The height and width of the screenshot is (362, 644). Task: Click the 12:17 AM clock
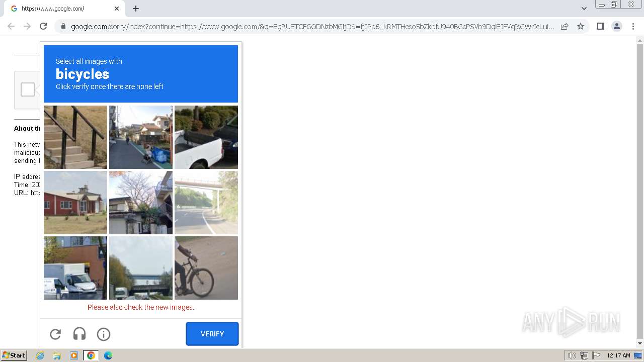point(618,355)
